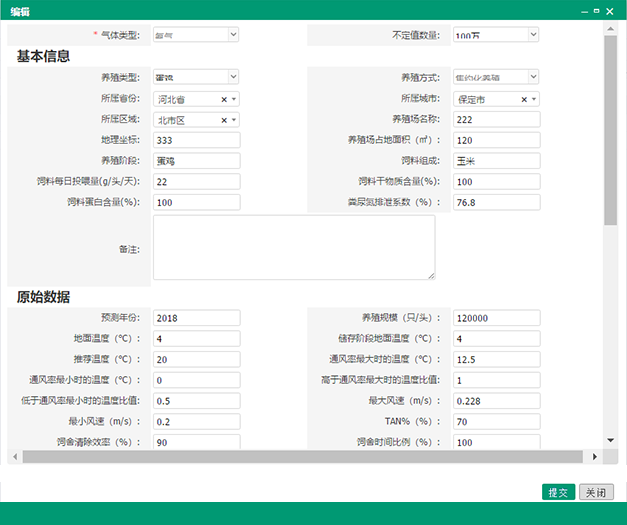Click the horizontal scrollbar at form bottom
Screen dimensions: 627x525
(x=300, y=457)
